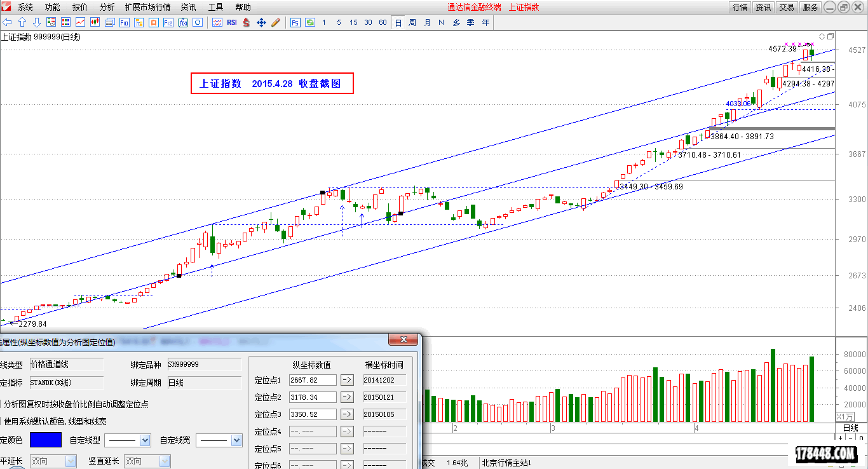Select the pencil drawing tool icon

[276, 22]
